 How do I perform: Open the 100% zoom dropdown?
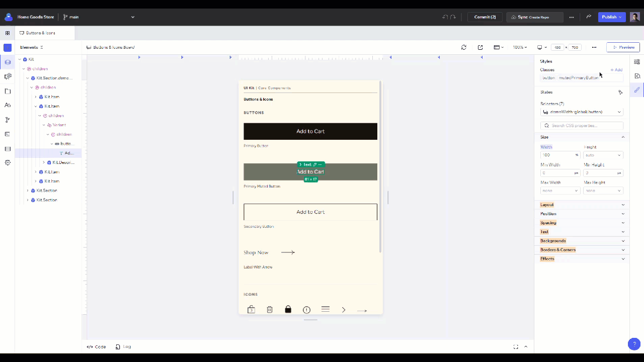520,47
